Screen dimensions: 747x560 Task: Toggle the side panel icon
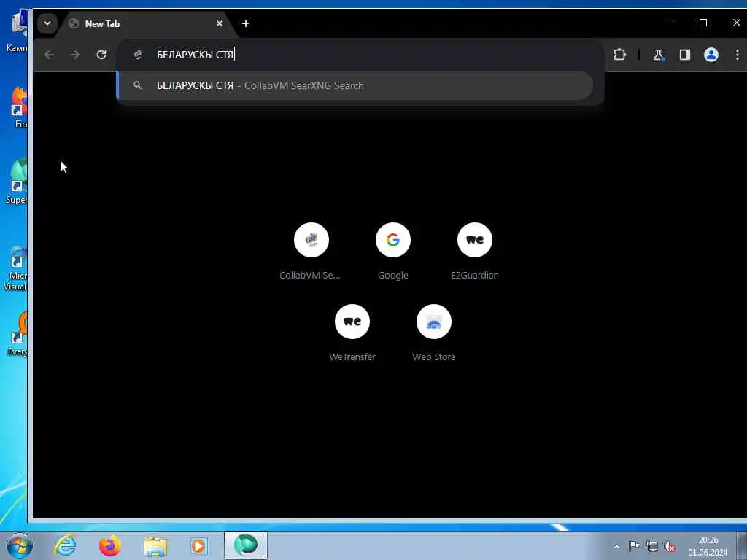(x=684, y=55)
